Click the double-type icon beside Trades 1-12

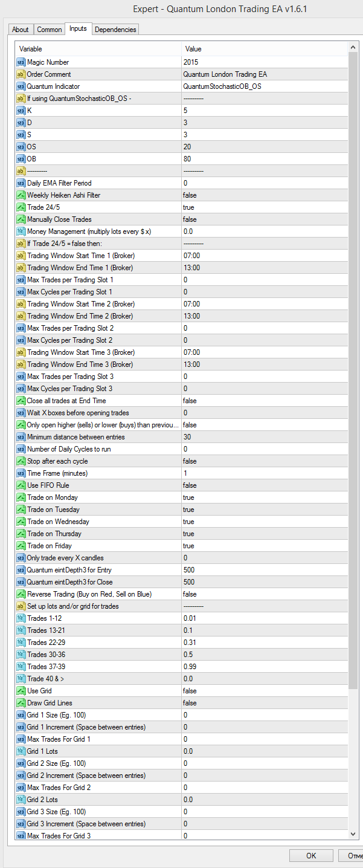coord(21,618)
